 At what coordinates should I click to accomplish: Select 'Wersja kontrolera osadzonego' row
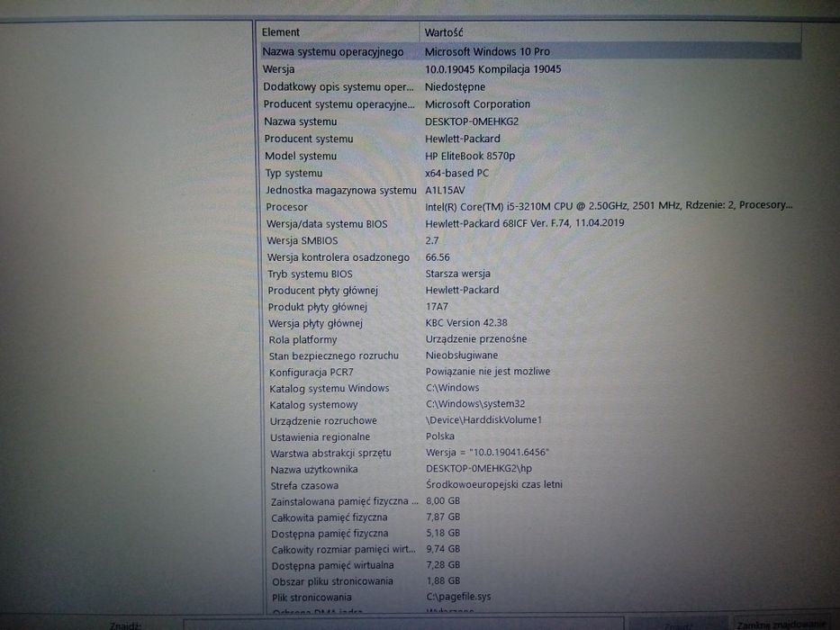(x=338, y=257)
